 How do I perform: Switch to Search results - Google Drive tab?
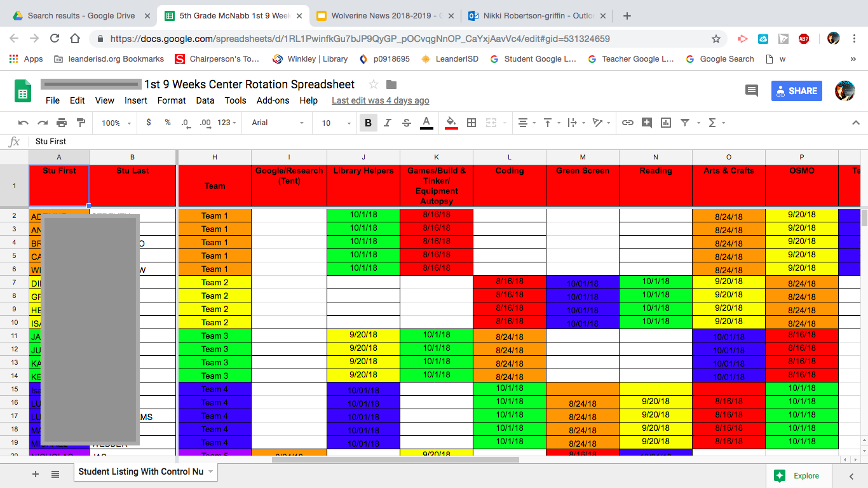click(81, 16)
